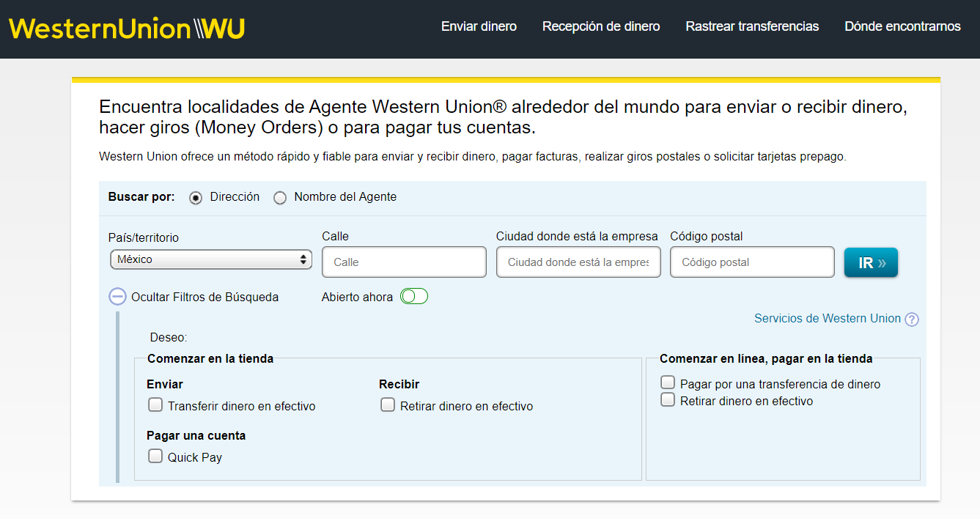Select Rastrear transferencias in the navigation

coord(751,26)
